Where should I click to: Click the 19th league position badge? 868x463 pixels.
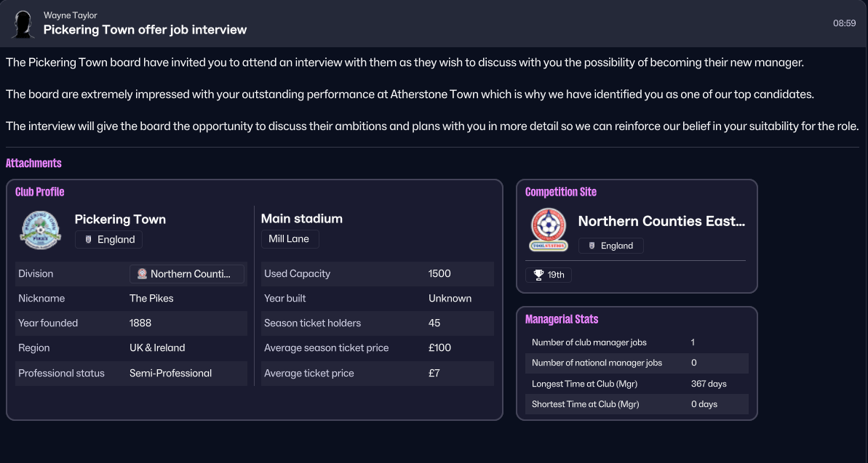549,275
